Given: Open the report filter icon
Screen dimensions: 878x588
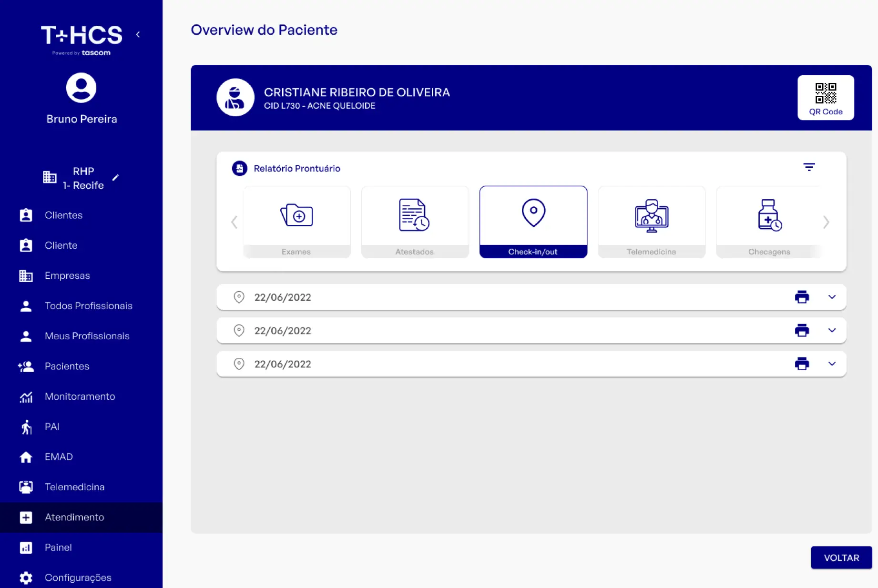Looking at the screenshot, I should [809, 167].
